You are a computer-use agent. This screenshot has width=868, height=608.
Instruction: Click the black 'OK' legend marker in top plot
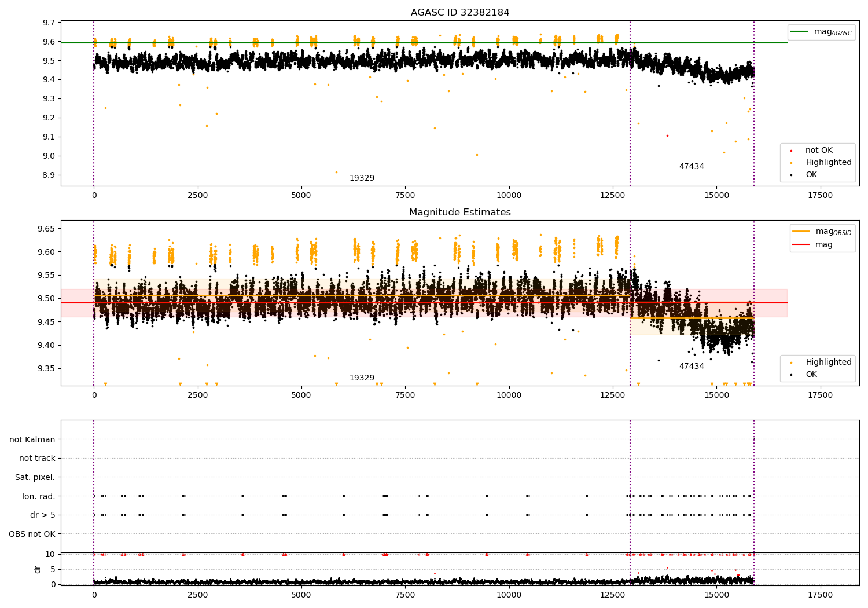[x=791, y=175]
